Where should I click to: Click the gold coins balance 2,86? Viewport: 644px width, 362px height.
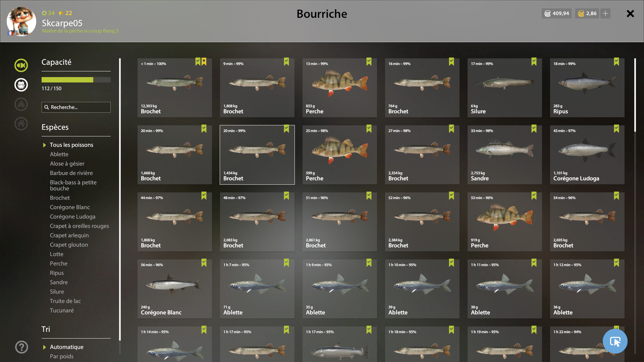click(587, 13)
